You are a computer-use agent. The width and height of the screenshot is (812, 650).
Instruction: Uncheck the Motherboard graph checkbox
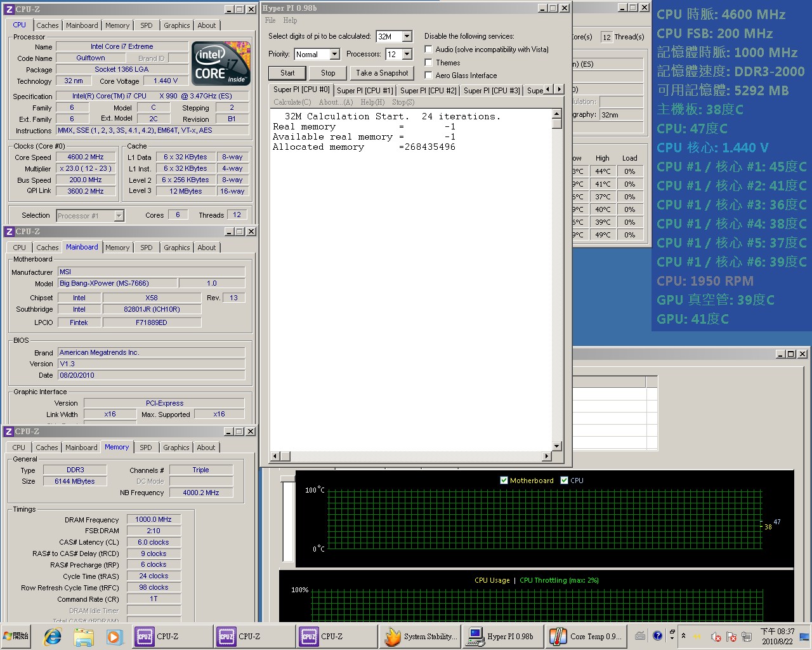(504, 481)
